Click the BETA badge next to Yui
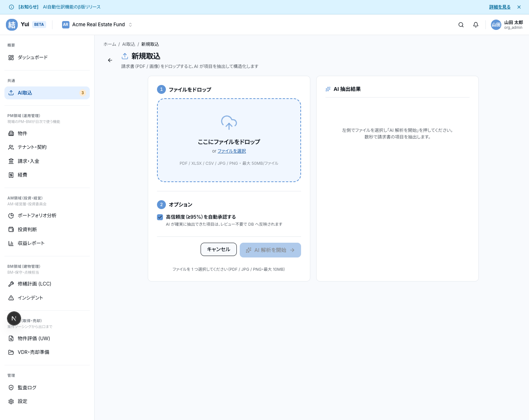Viewport: 529px width, 420px height. [x=39, y=25]
